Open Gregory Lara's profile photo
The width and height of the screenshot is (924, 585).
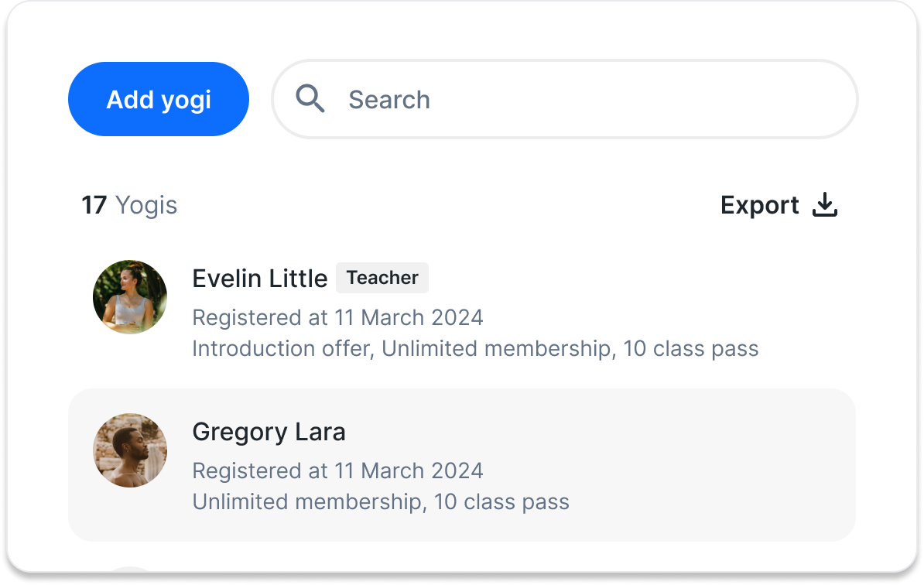pos(130,450)
